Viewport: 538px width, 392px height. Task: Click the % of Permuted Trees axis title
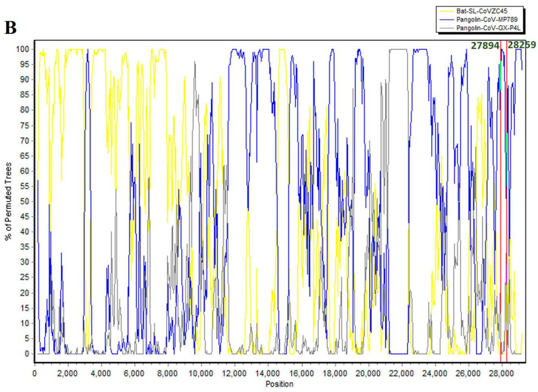(x=9, y=201)
